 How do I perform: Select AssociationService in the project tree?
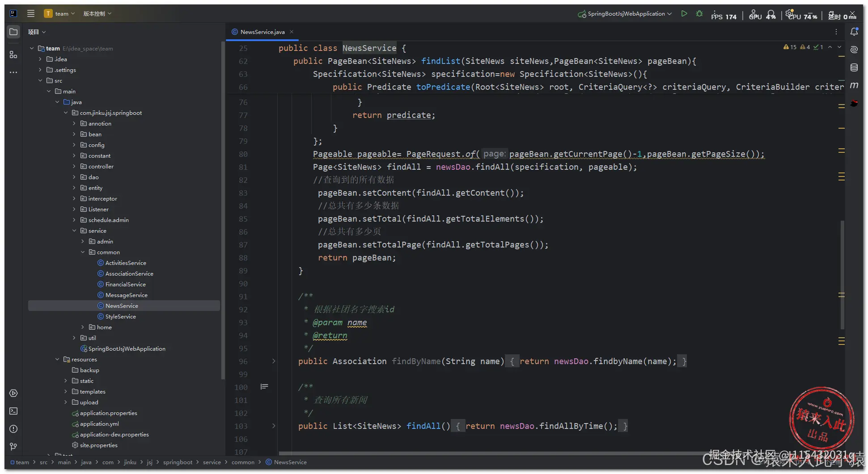pyautogui.click(x=129, y=273)
